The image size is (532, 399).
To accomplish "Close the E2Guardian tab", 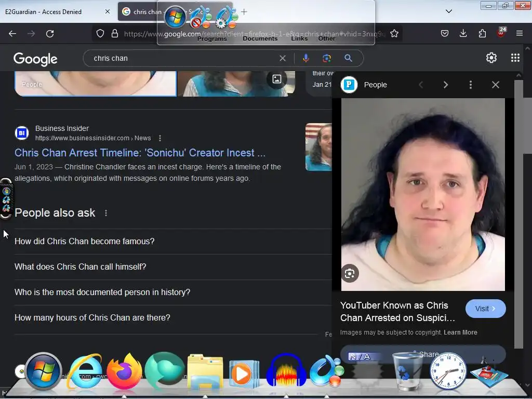I will point(108,11).
